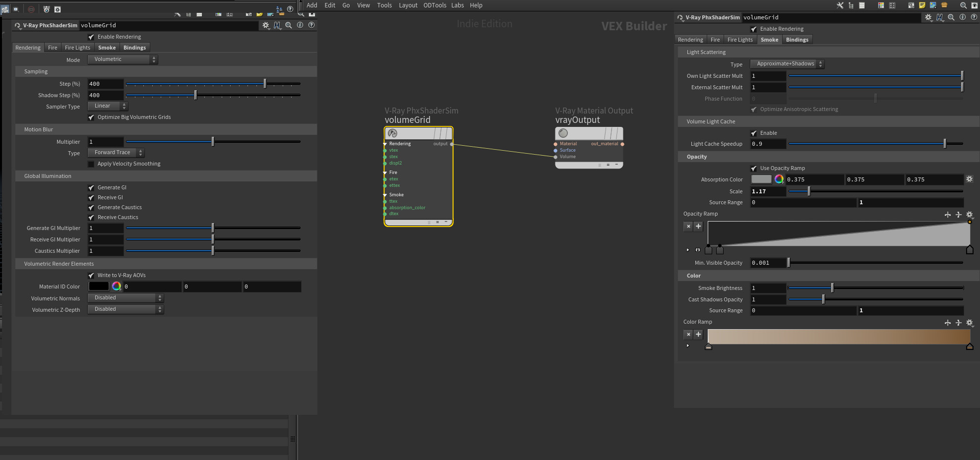
Task: Open Light Scattering Type dropdown
Action: (x=787, y=64)
